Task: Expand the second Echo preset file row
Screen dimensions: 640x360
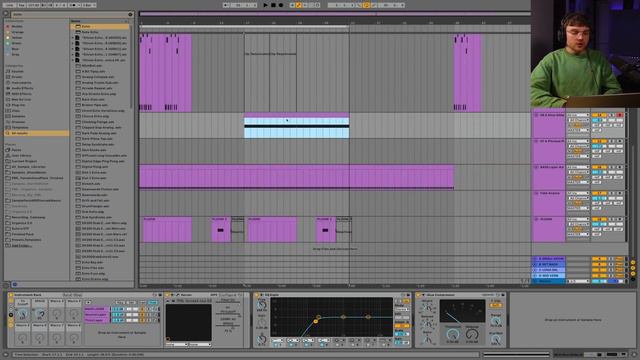Action: click(73, 43)
